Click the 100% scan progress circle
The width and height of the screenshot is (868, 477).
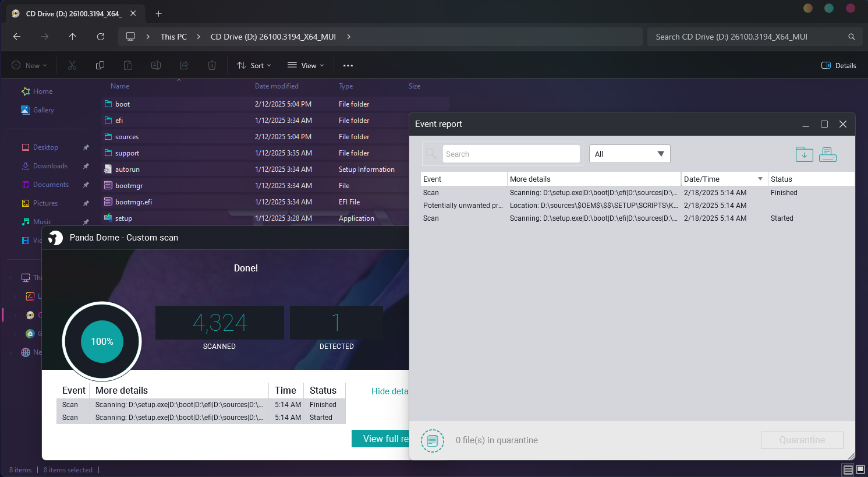pyautogui.click(x=102, y=341)
